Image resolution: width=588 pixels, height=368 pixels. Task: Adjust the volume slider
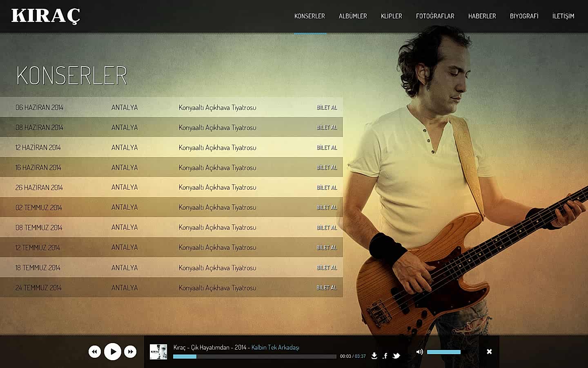point(444,352)
